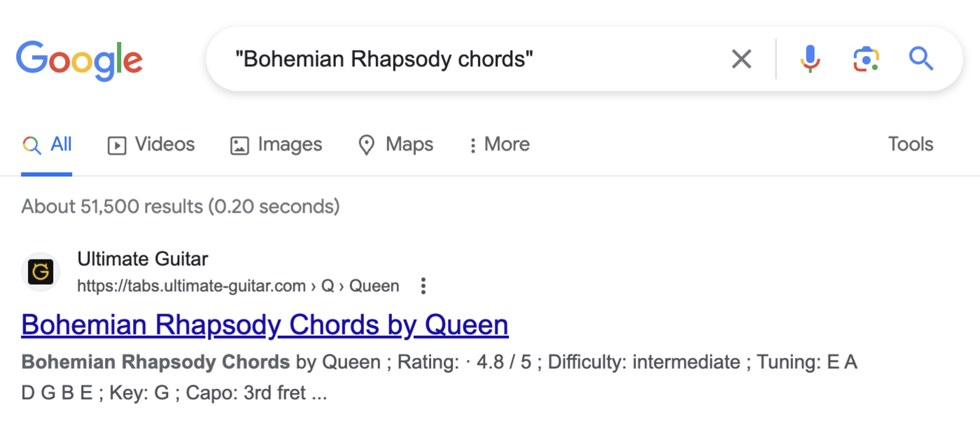Open the Bohemian Rhapsody Chords by Queen result
This screenshot has width=980, height=426.
(264, 325)
